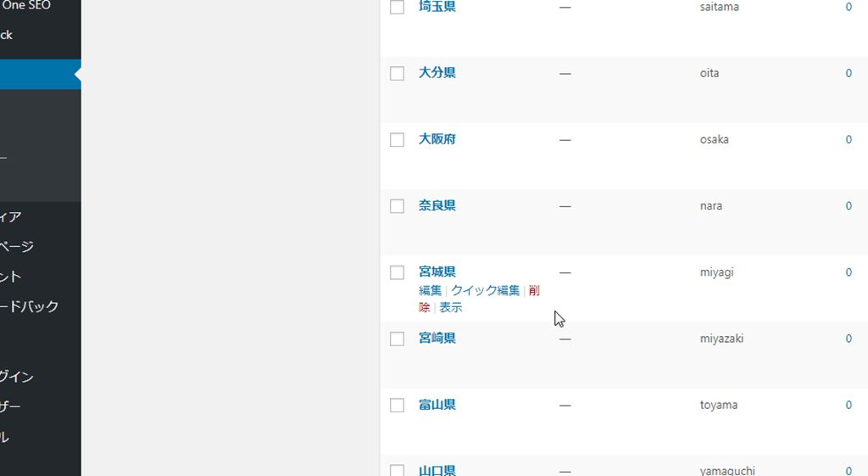Click the post count for miyazaki
This screenshot has width=868, height=476.
point(849,339)
